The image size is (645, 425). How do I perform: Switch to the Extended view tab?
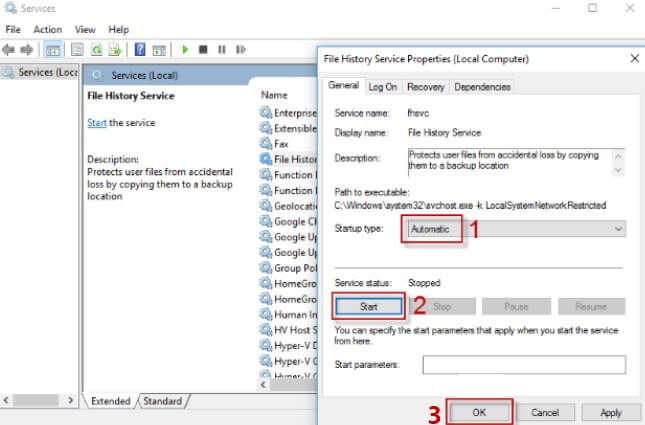coord(111,401)
